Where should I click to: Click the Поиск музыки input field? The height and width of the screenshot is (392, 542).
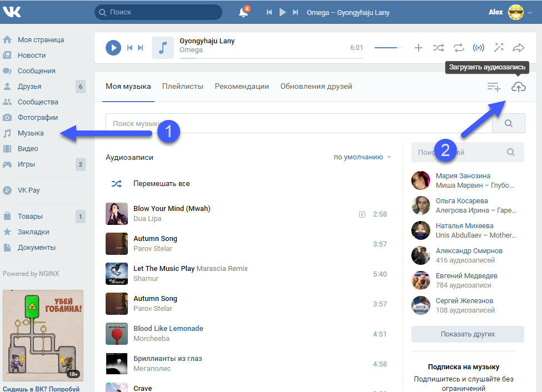point(299,123)
